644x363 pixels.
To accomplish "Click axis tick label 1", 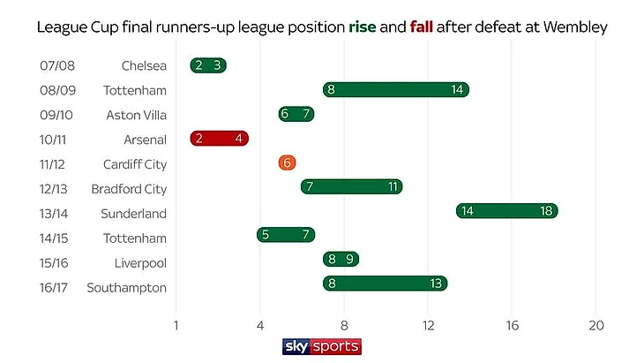I will [x=177, y=324].
